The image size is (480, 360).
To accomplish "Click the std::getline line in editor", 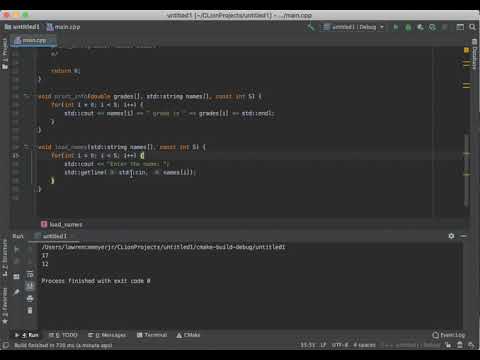I will pos(130,173).
